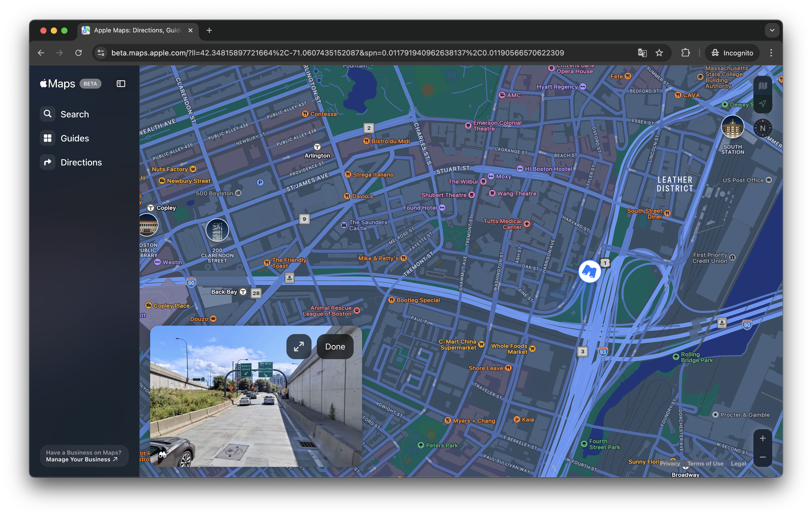Toggle the sidebar panel icon
This screenshot has width=812, height=516.
[121, 84]
